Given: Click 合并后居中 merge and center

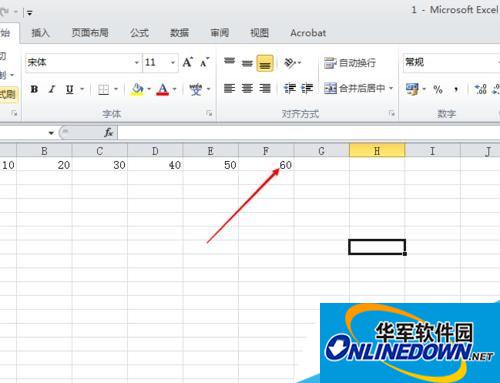Looking at the screenshot, I should click(355, 88).
